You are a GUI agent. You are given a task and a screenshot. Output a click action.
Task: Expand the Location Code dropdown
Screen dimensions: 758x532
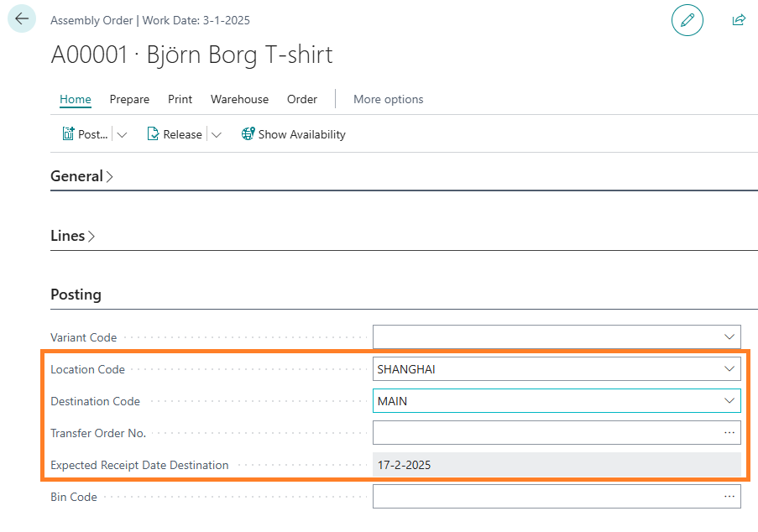(x=729, y=369)
